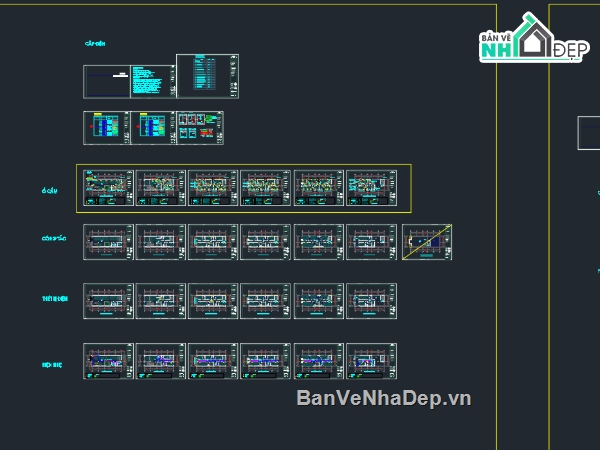Click the white rectangle at the right edge

point(589,132)
